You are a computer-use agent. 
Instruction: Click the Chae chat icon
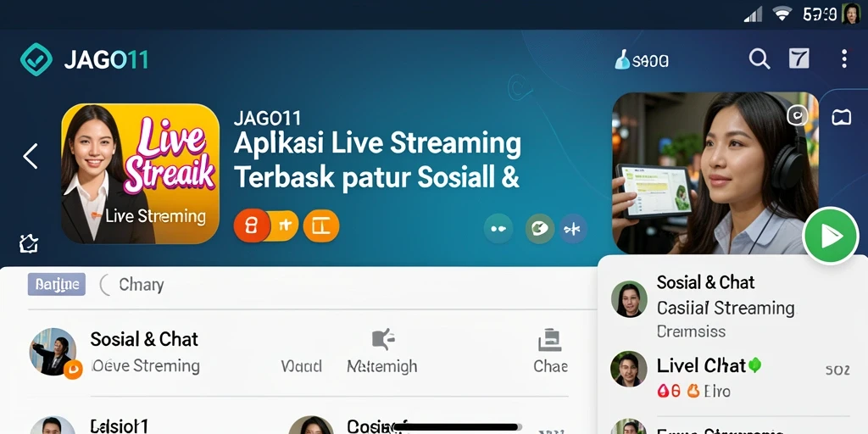click(549, 341)
